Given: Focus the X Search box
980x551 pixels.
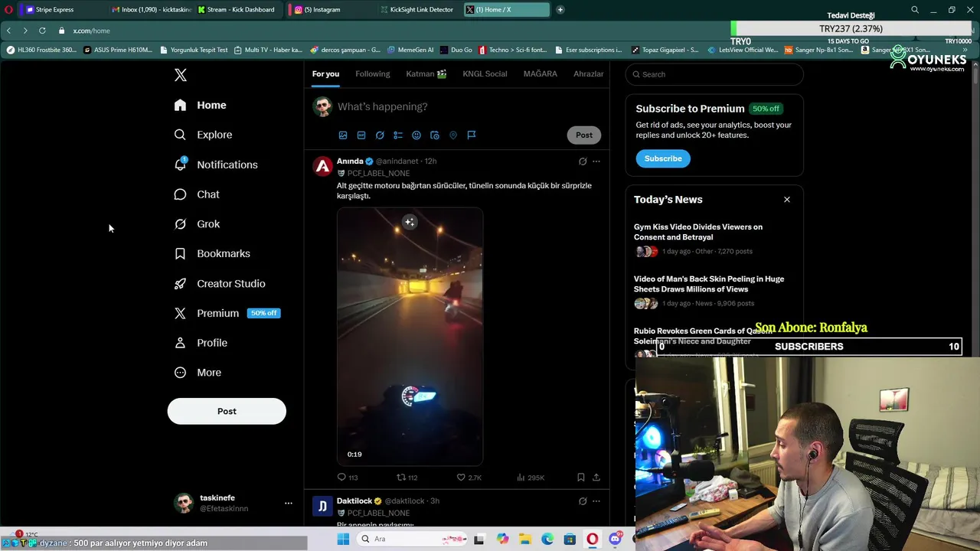Looking at the screenshot, I should coord(714,74).
